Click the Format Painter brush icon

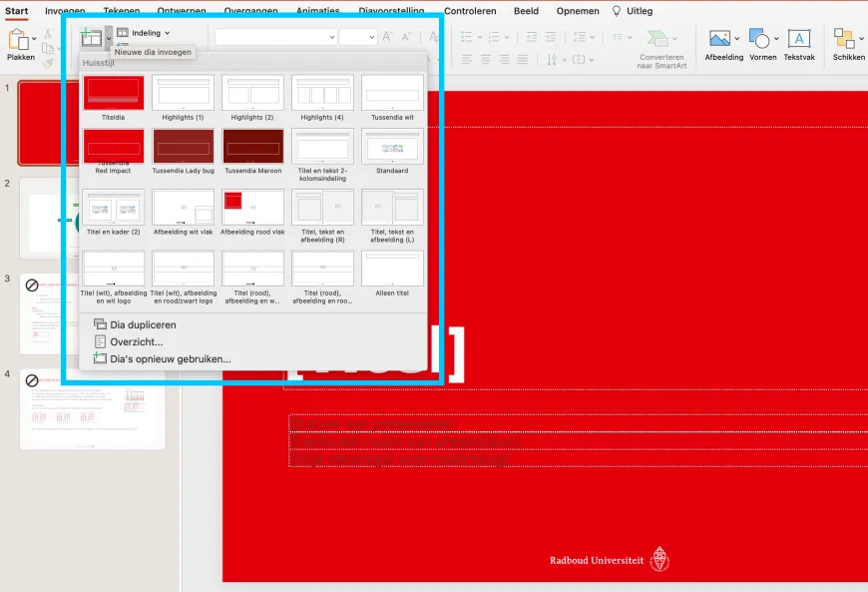(49, 64)
